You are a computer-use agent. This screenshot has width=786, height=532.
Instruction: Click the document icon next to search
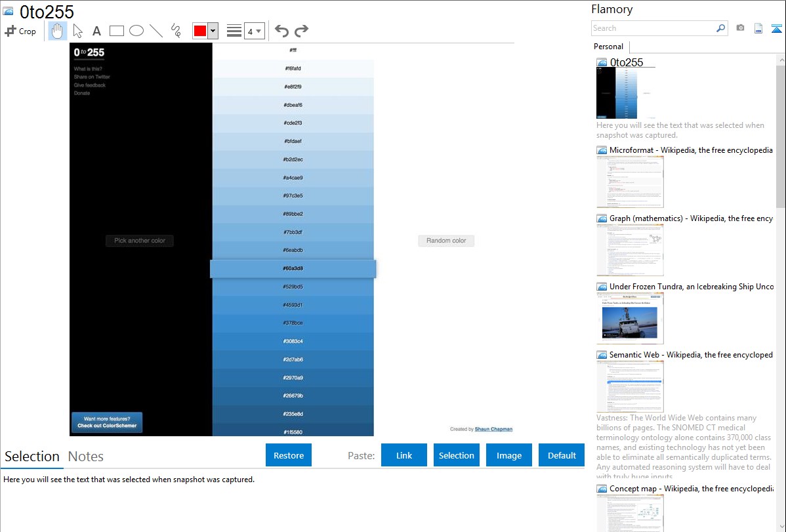pos(758,28)
